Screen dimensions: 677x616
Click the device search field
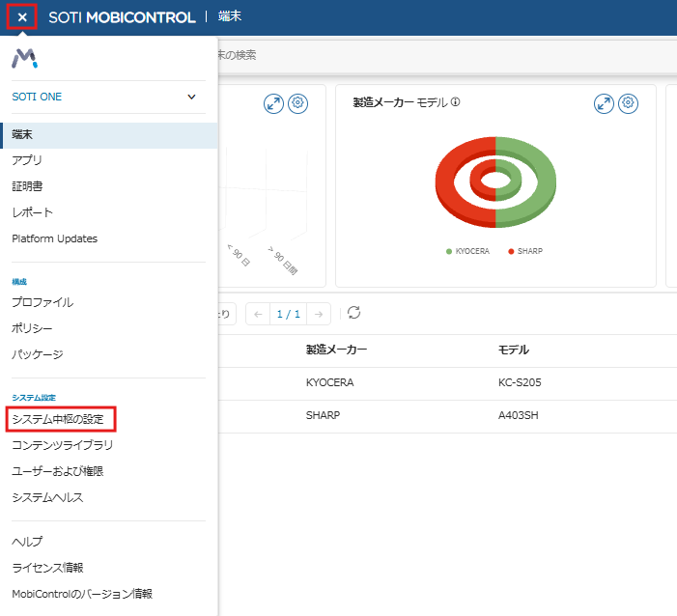[447, 55]
